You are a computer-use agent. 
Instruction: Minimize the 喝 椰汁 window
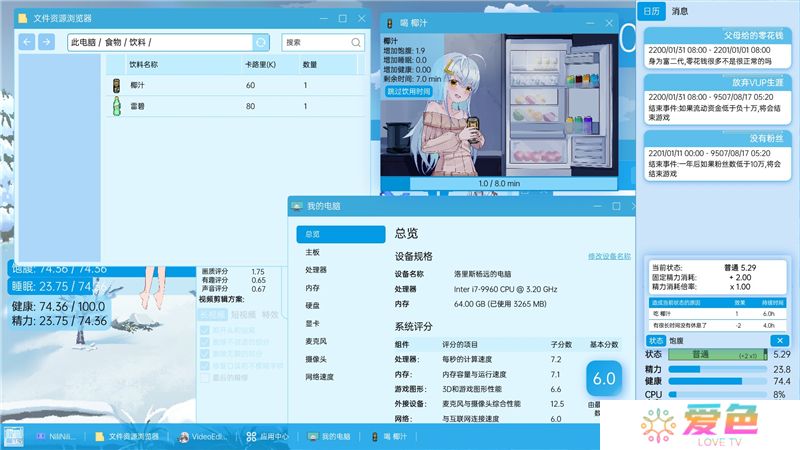590,23
